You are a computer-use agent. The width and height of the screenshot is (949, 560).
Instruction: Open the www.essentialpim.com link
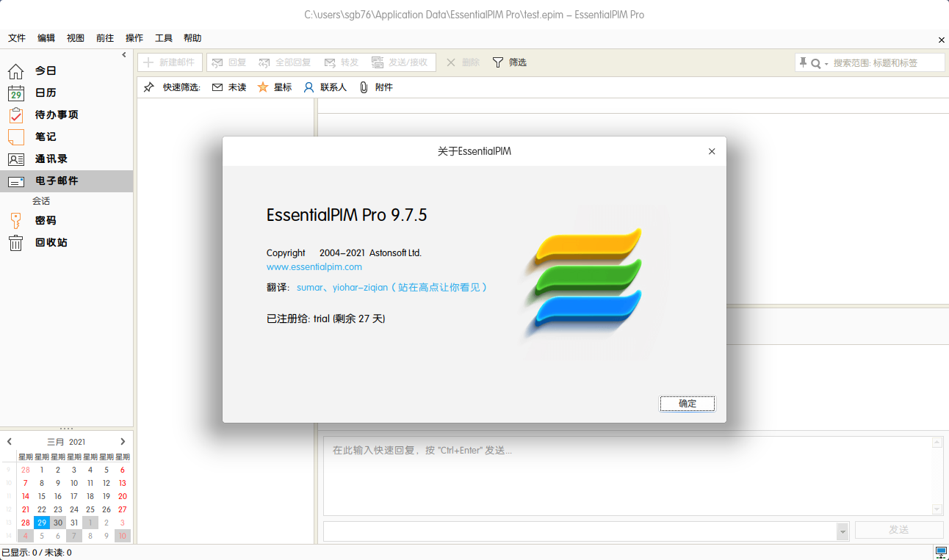point(314,267)
